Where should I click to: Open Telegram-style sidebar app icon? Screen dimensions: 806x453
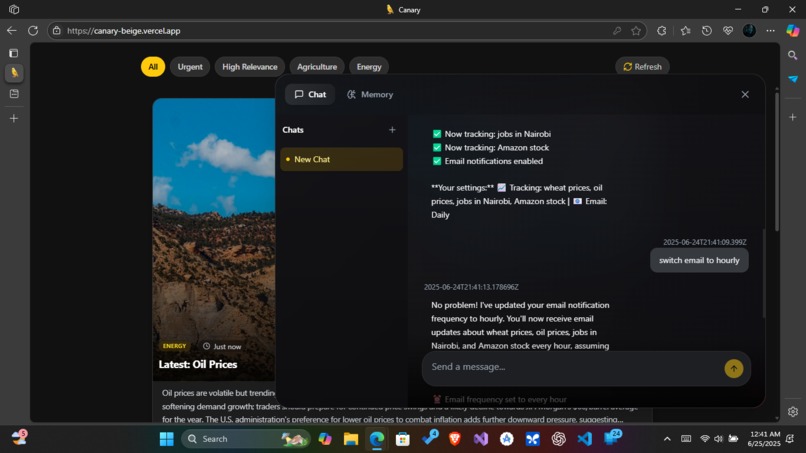(x=793, y=79)
